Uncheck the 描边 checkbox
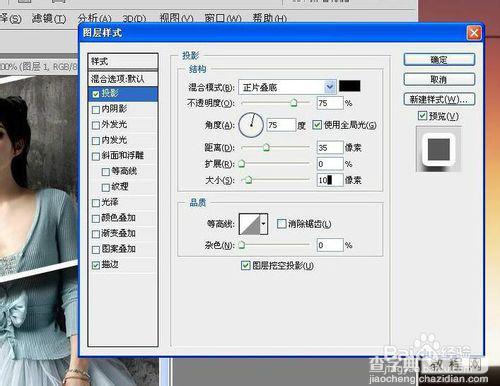Viewport: 500px width, 386px height. pyautogui.click(x=96, y=265)
